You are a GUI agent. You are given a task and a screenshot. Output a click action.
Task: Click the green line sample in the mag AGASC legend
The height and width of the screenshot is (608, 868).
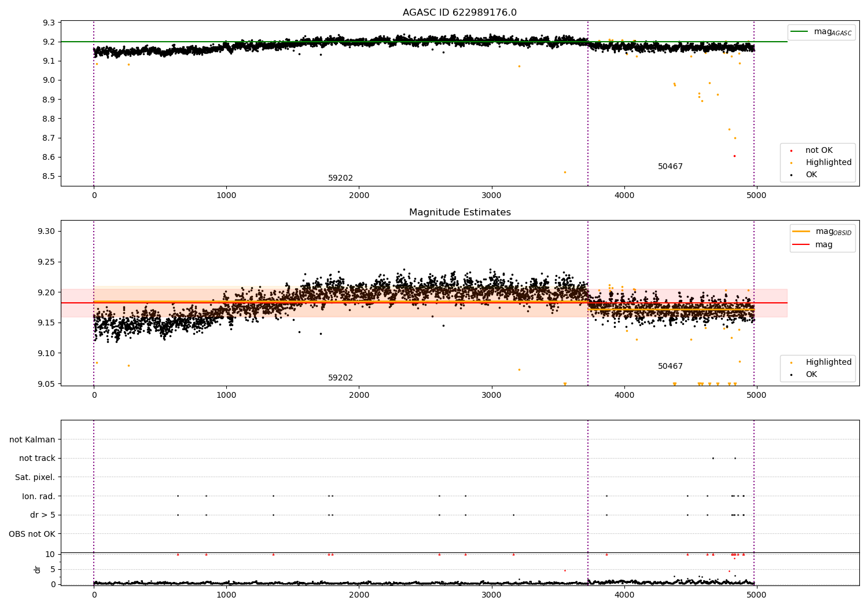800,32
